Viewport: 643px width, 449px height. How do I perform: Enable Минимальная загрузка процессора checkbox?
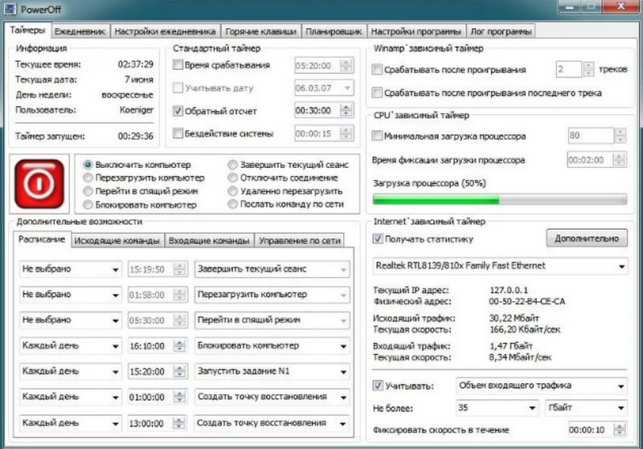377,136
